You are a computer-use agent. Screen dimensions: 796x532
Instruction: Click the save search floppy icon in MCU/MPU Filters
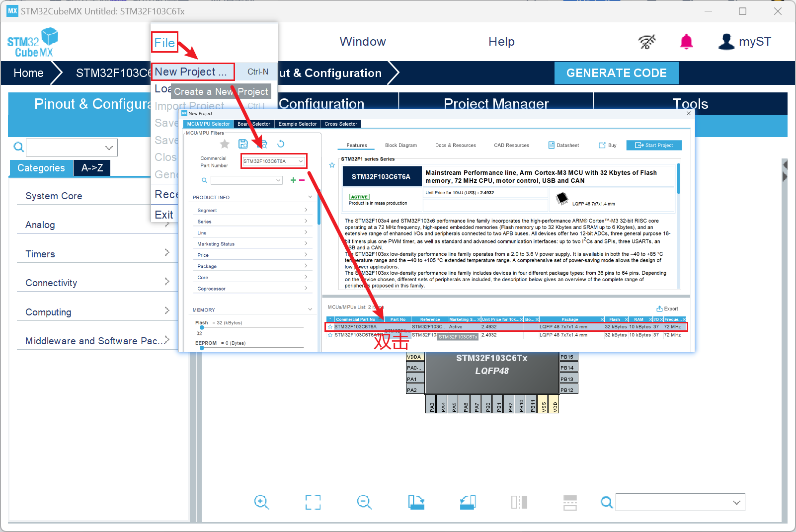pos(243,144)
